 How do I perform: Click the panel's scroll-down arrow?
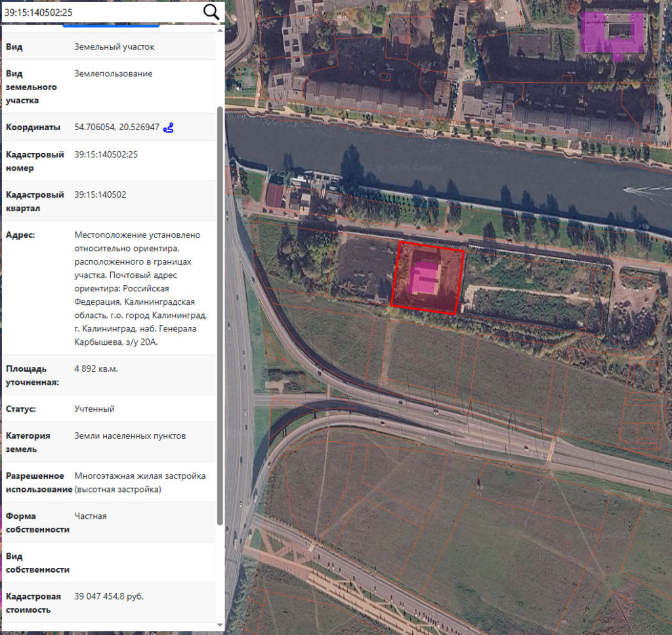pos(220,625)
